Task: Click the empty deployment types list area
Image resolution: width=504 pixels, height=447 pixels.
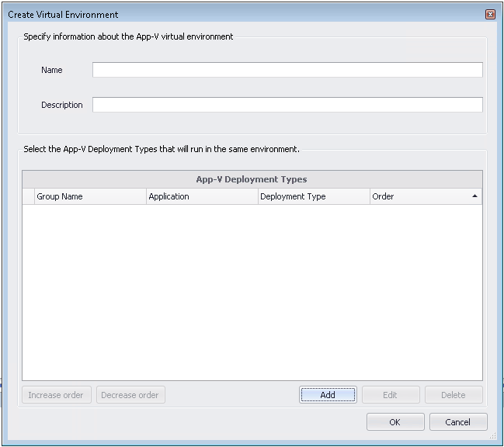Action: pyautogui.click(x=252, y=291)
